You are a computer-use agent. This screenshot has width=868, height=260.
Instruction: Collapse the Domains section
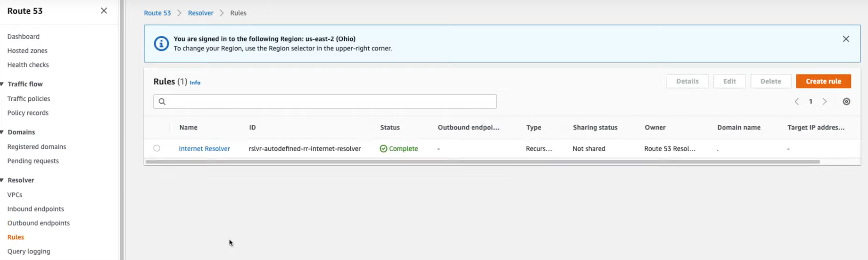point(2,132)
